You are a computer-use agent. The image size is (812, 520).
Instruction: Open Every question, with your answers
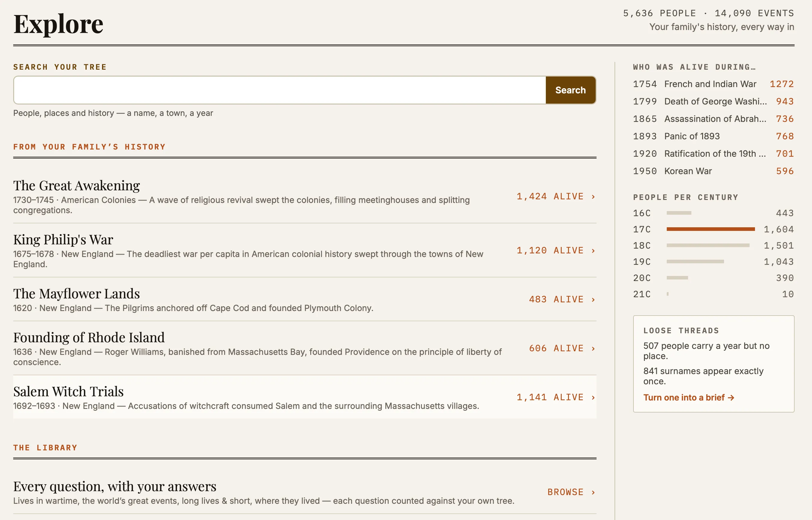(305, 492)
